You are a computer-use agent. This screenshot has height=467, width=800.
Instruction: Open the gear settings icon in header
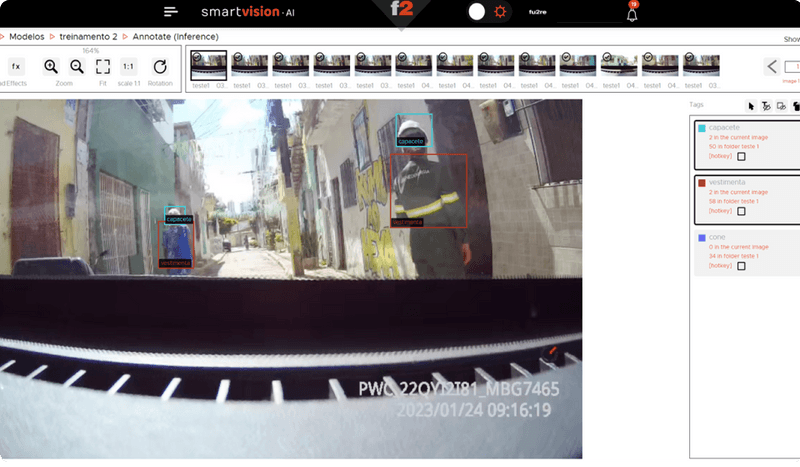pyautogui.click(x=500, y=12)
